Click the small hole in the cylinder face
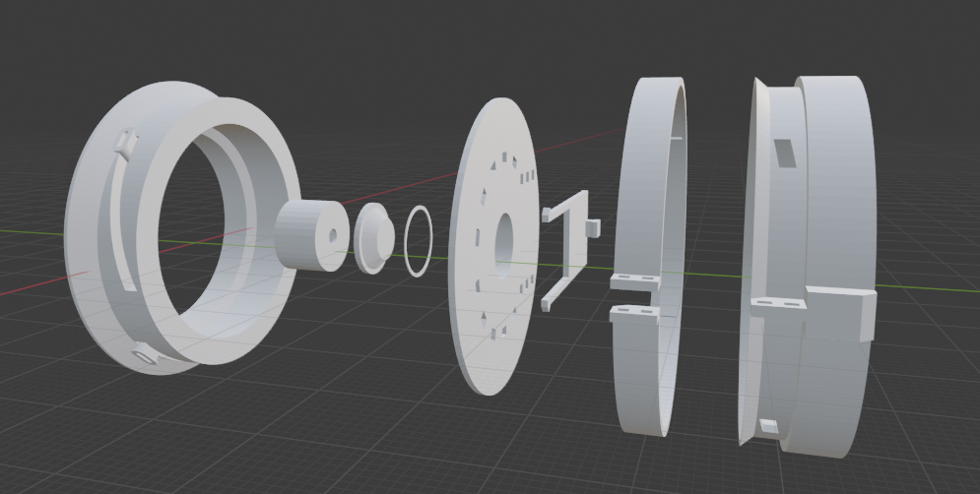The height and width of the screenshot is (494, 980). (333, 235)
